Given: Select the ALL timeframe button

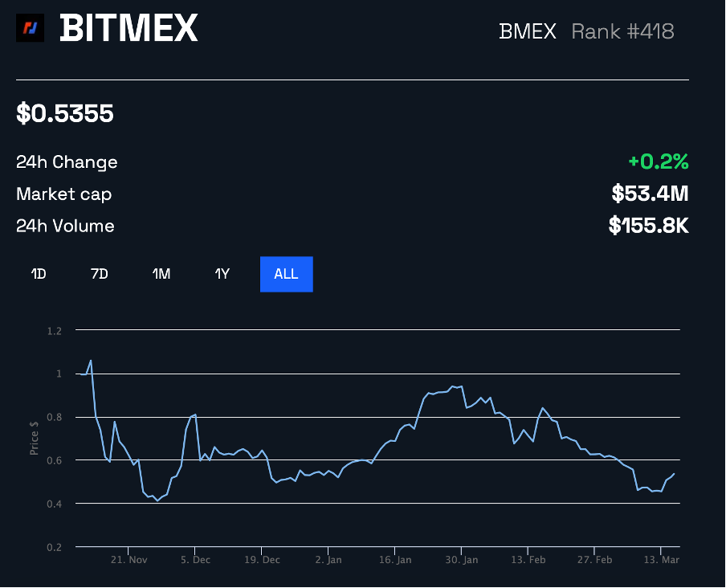Looking at the screenshot, I should [x=286, y=274].
